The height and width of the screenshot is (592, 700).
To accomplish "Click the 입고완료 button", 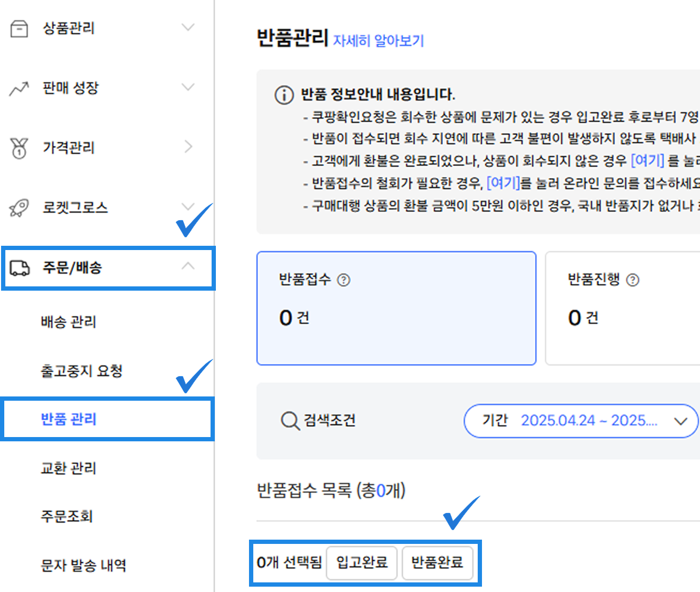I will 362,563.
